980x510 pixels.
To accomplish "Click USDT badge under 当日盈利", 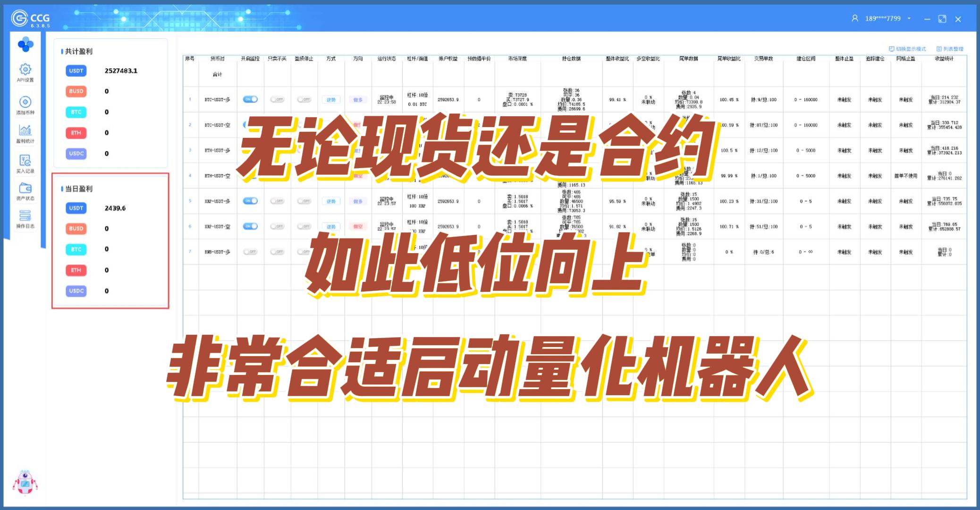I will click(76, 208).
